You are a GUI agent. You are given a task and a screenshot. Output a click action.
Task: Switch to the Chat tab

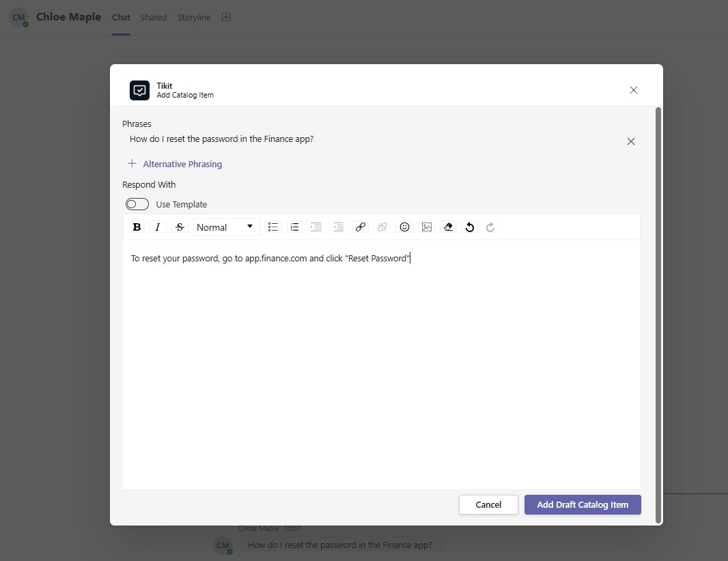coord(121,17)
